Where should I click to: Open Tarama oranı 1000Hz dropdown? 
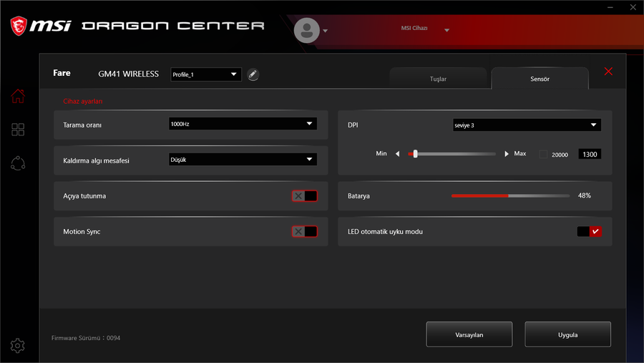[x=243, y=124]
